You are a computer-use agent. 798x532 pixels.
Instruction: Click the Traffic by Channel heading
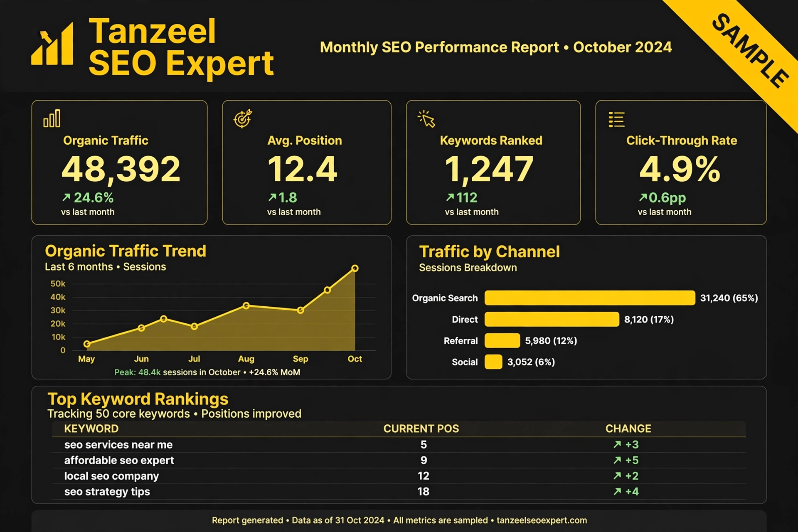tap(489, 251)
